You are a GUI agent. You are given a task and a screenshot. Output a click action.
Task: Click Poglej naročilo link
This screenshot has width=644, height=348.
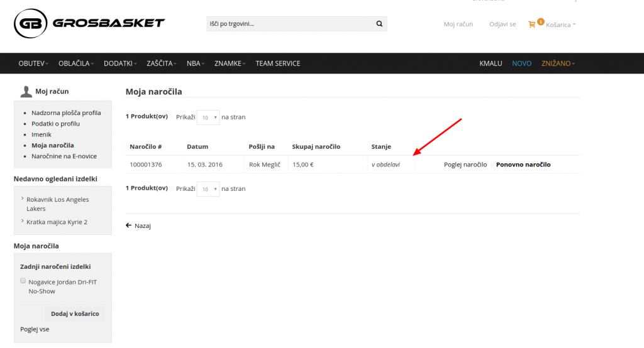click(465, 165)
